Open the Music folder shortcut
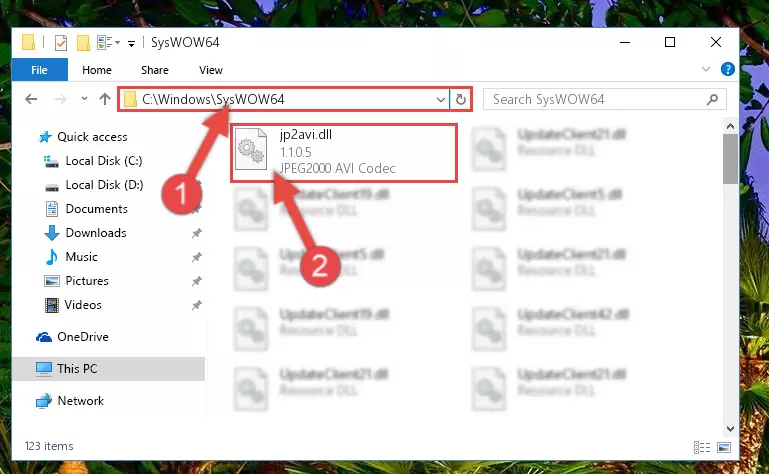Screen dimensions: 769x474 (81, 257)
